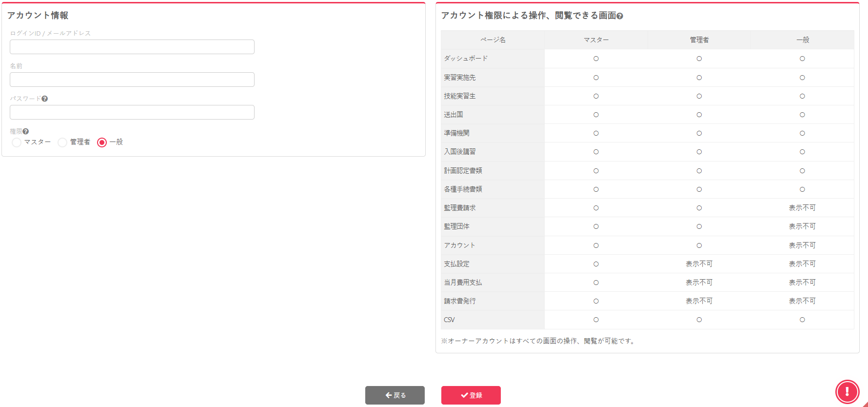Click the 支払設定 row label
The image size is (868, 407).
click(x=456, y=264)
